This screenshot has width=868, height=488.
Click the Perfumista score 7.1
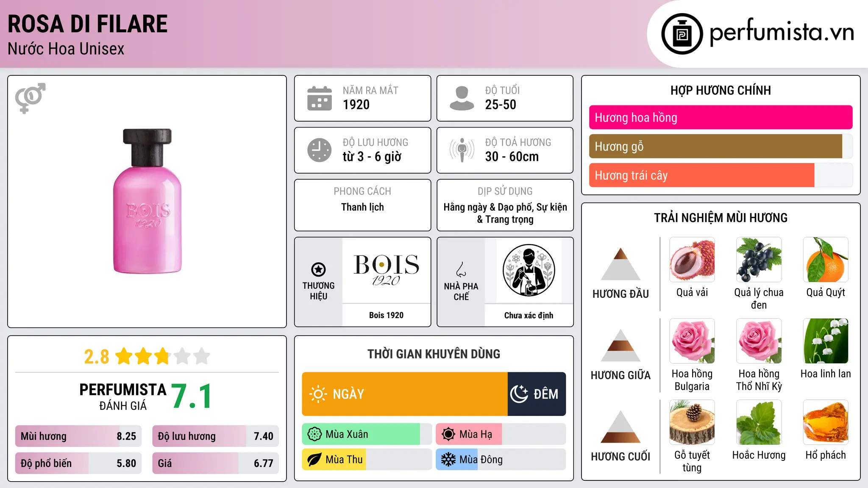click(192, 396)
